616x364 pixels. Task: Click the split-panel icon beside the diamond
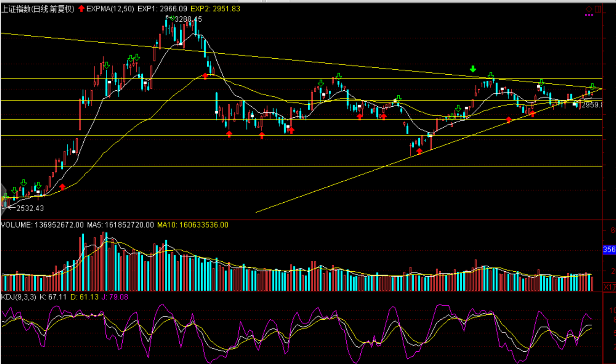pos(598,9)
